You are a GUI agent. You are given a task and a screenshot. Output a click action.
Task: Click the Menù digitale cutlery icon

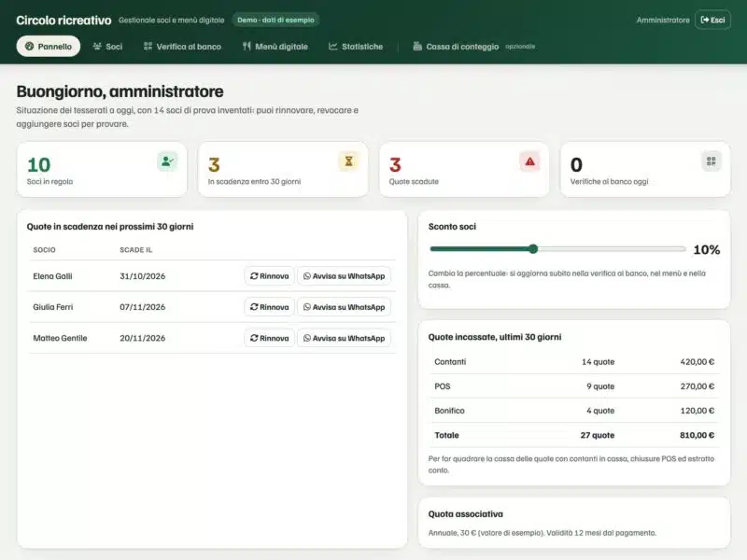(247, 46)
